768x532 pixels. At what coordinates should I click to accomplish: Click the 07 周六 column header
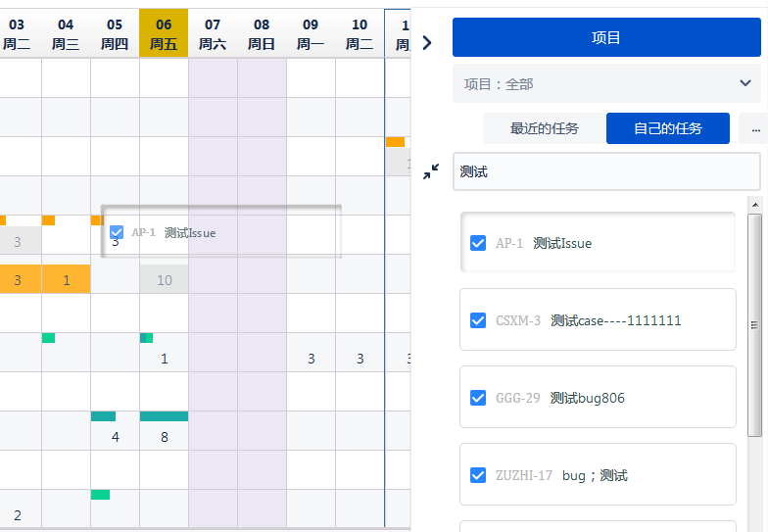213,33
